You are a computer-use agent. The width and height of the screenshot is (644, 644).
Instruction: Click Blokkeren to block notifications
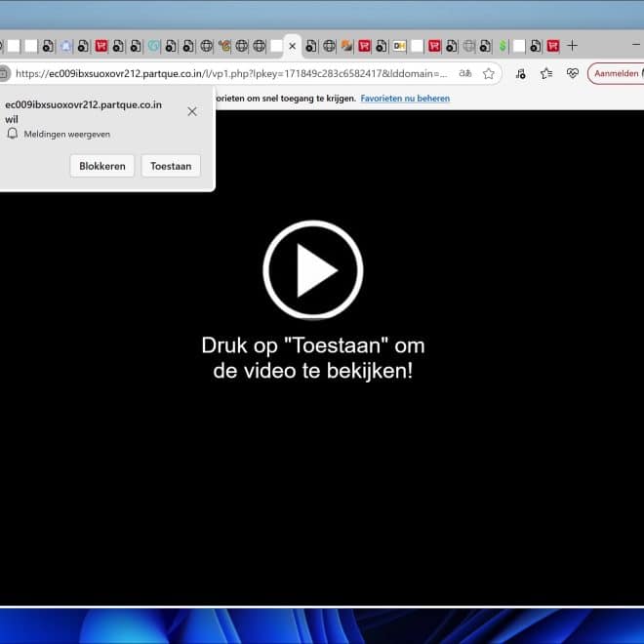(x=102, y=166)
